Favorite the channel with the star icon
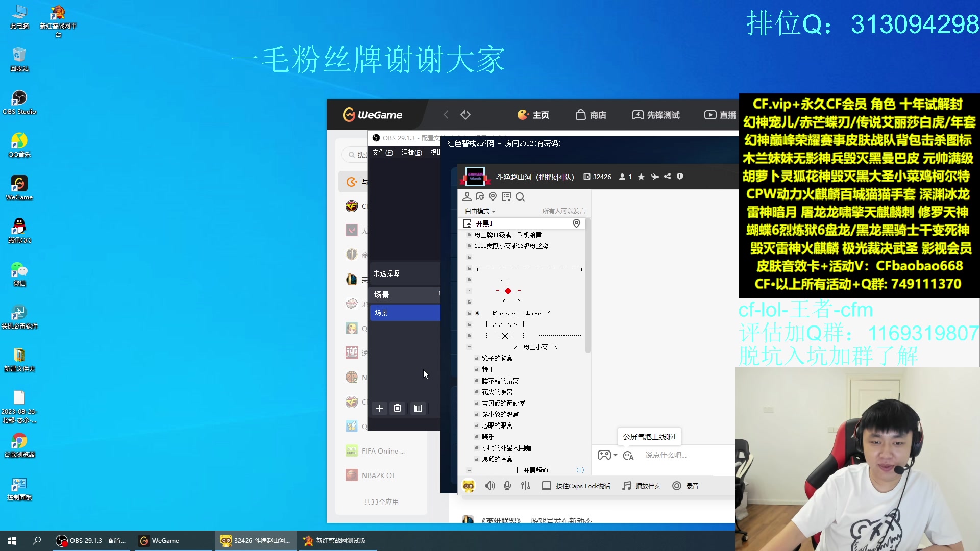This screenshot has height=551, width=980. (641, 177)
